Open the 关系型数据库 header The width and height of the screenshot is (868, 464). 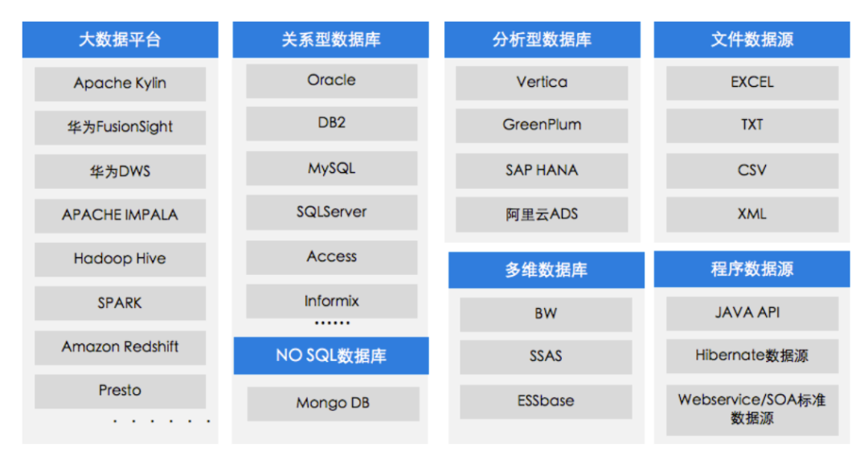click(330, 39)
